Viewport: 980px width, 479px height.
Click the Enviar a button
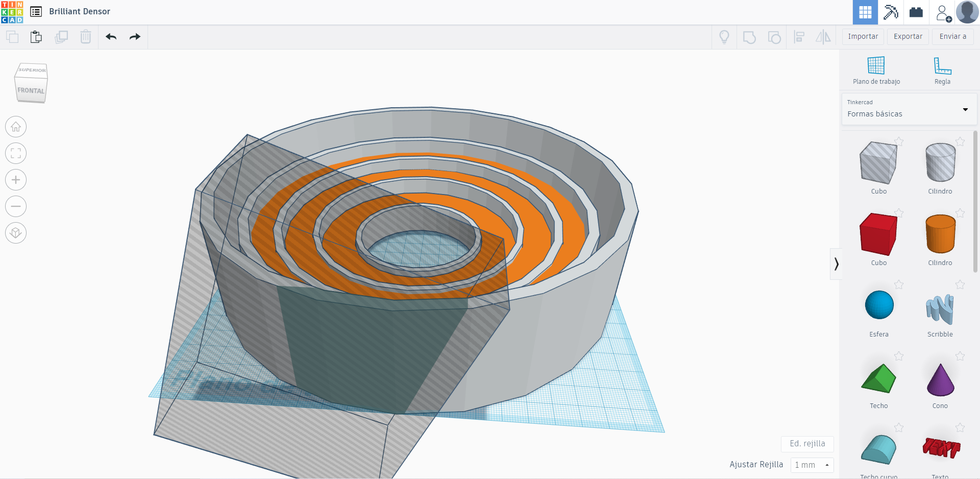tap(952, 37)
